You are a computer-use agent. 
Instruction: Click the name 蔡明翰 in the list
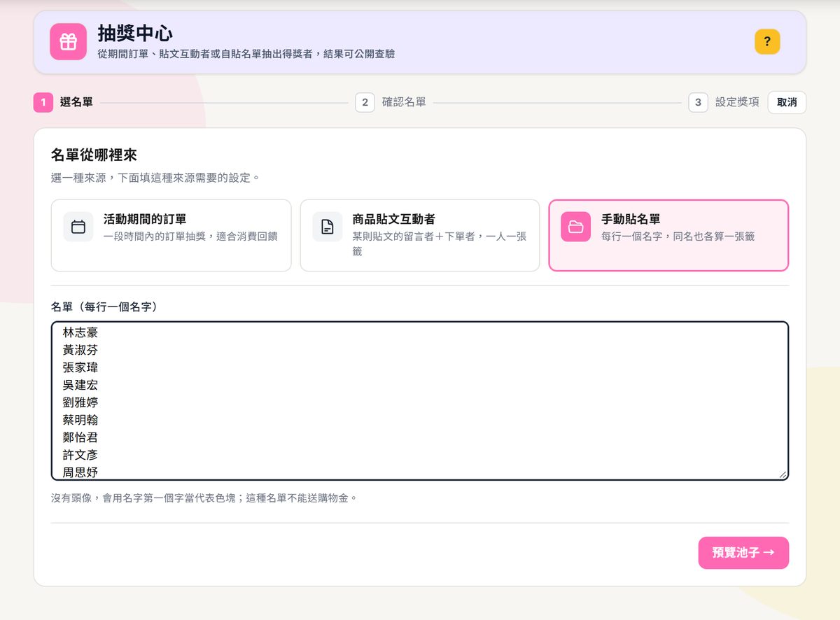(80, 420)
